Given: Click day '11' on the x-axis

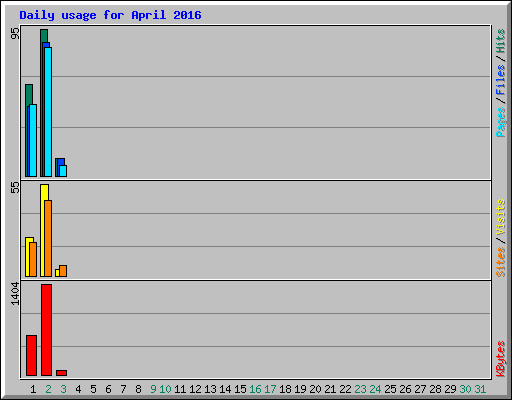Looking at the screenshot, I should [x=180, y=389].
